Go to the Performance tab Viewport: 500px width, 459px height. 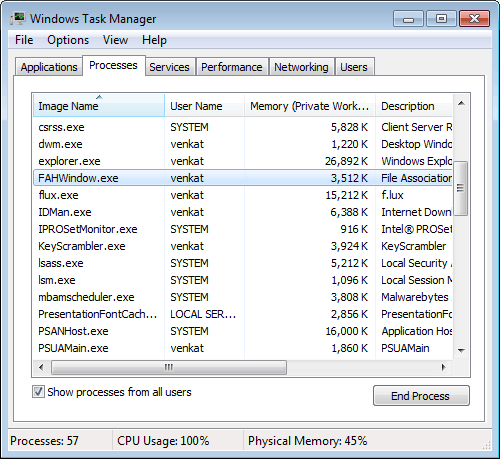click(x=232, y=67)
